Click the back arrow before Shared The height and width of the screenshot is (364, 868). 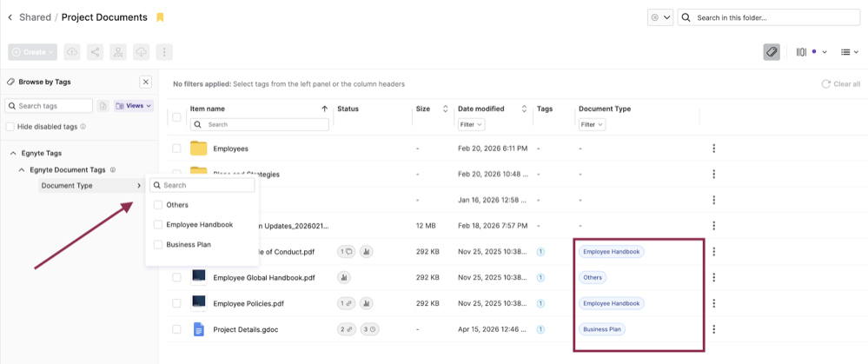(x=10, y=17)
